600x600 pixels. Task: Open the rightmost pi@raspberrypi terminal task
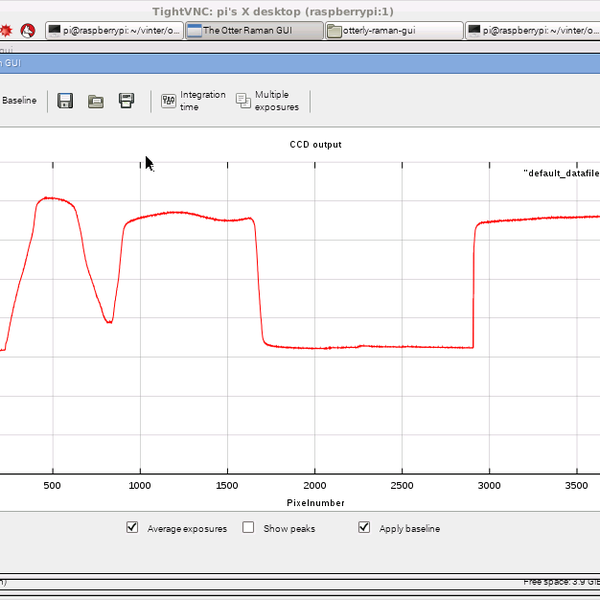(535, 31)
